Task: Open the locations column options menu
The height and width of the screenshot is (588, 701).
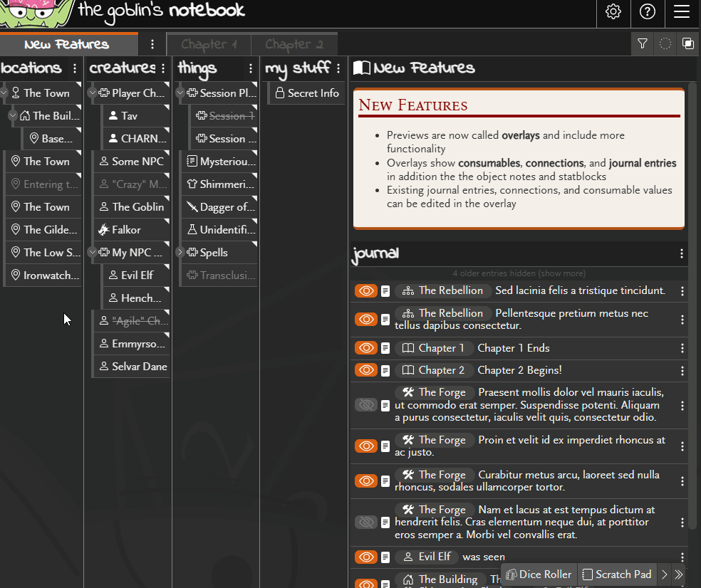Action: (75, 68)
